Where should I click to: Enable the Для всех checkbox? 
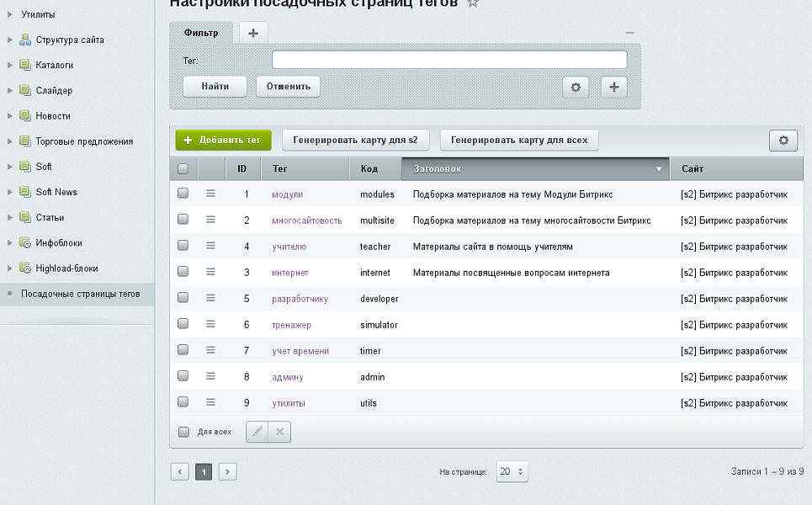[x=183, y=432]
